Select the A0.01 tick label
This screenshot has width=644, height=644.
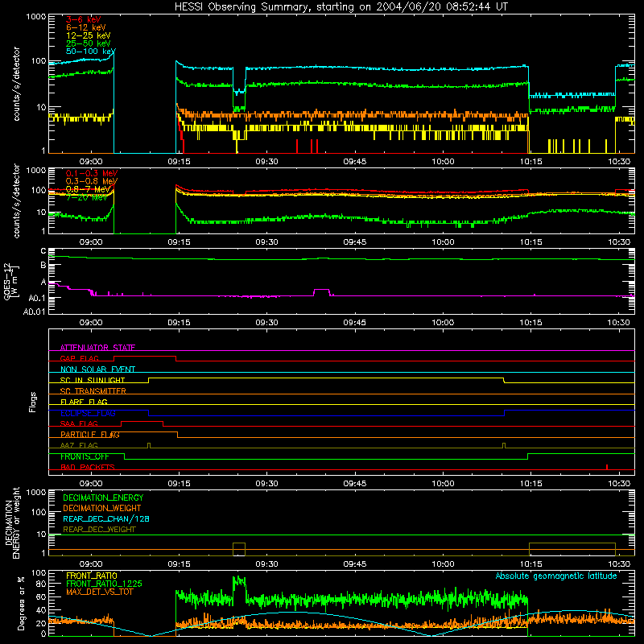coord(35,312)
